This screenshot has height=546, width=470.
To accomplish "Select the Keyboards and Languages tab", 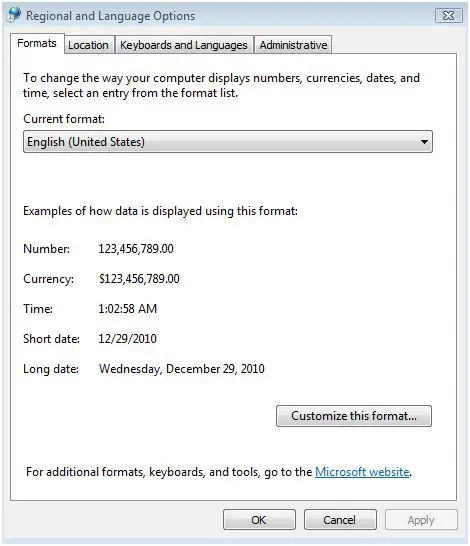I will pos(184,45).
